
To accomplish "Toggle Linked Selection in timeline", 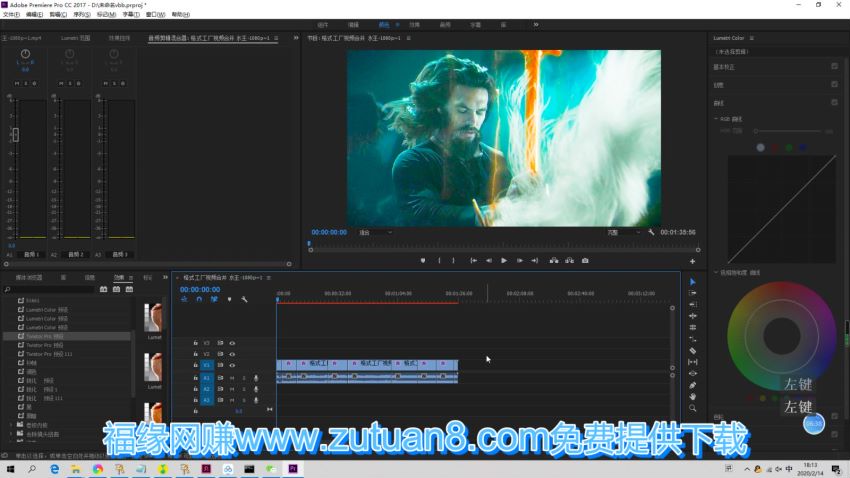I will tap(214, 299).
